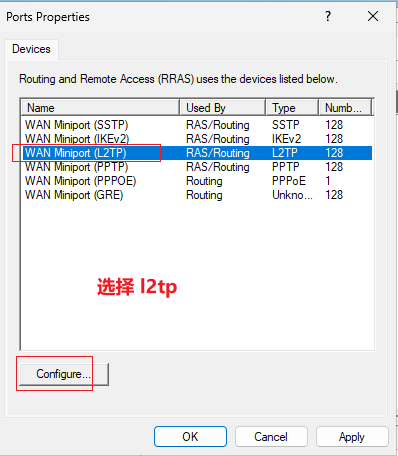Close the Ports Properties dialog
The width and height of the screenshot is (398, 456).
click(373, 16)
